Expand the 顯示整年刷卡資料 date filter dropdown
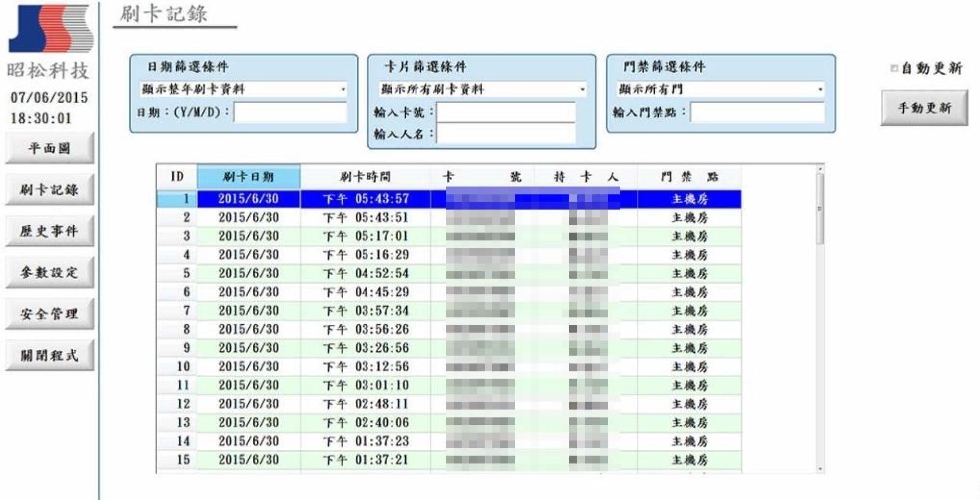The image size is (980, 500). 343,89
